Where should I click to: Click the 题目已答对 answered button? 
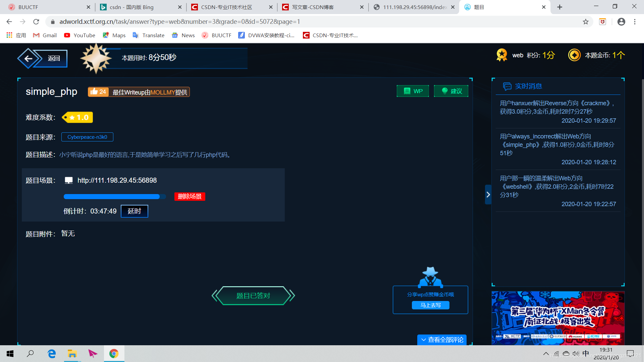click(x=253, y=296)
